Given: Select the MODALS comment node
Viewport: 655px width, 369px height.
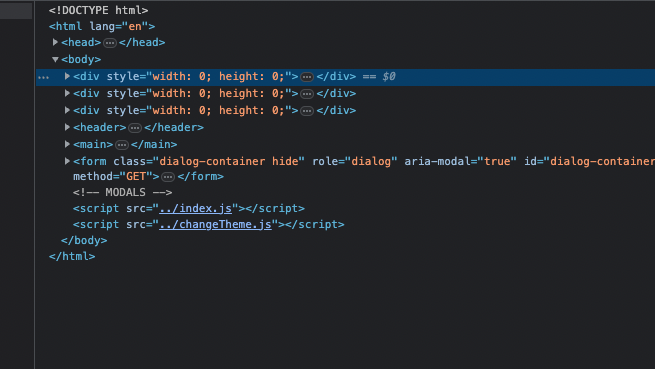Looking at the screenshot, I should coord(122,192).
